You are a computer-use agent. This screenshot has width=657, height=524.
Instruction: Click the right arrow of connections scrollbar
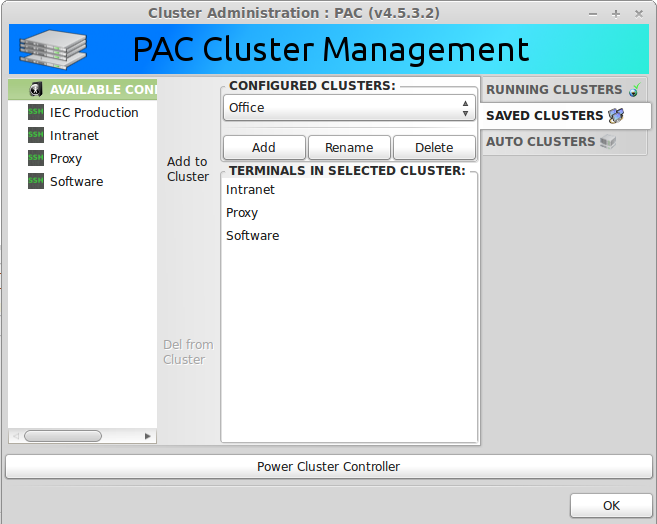pos(147,436)
